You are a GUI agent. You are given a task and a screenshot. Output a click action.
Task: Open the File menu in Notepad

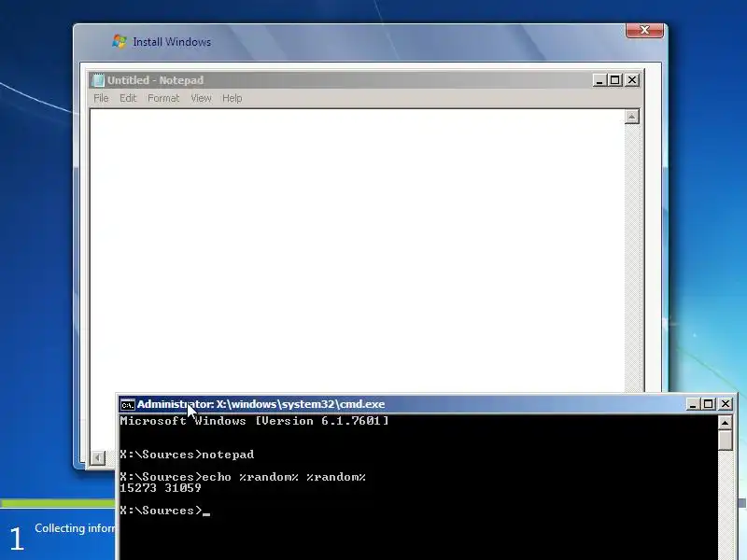(101, 98)
